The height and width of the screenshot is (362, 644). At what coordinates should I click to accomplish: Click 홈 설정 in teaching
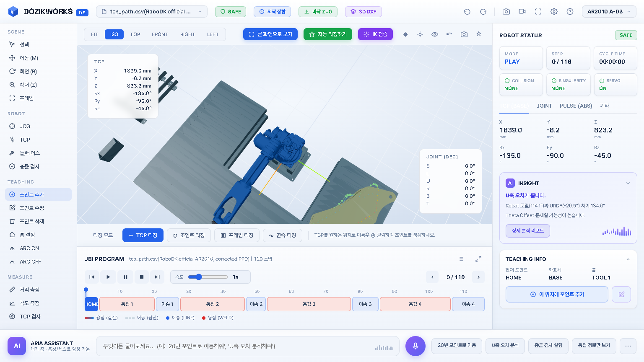38,235
